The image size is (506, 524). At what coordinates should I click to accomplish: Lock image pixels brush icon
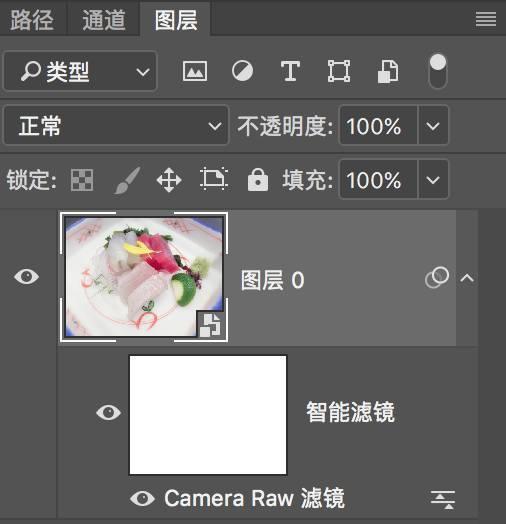(127, 180)
